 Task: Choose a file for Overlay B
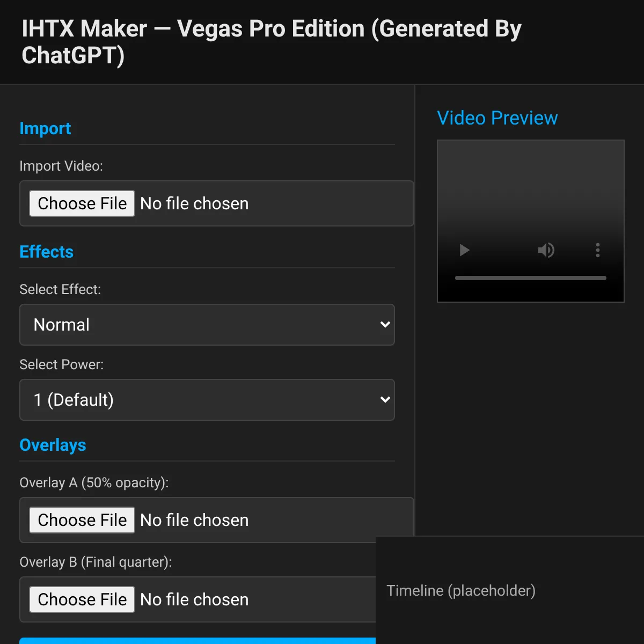click(82, 599)
